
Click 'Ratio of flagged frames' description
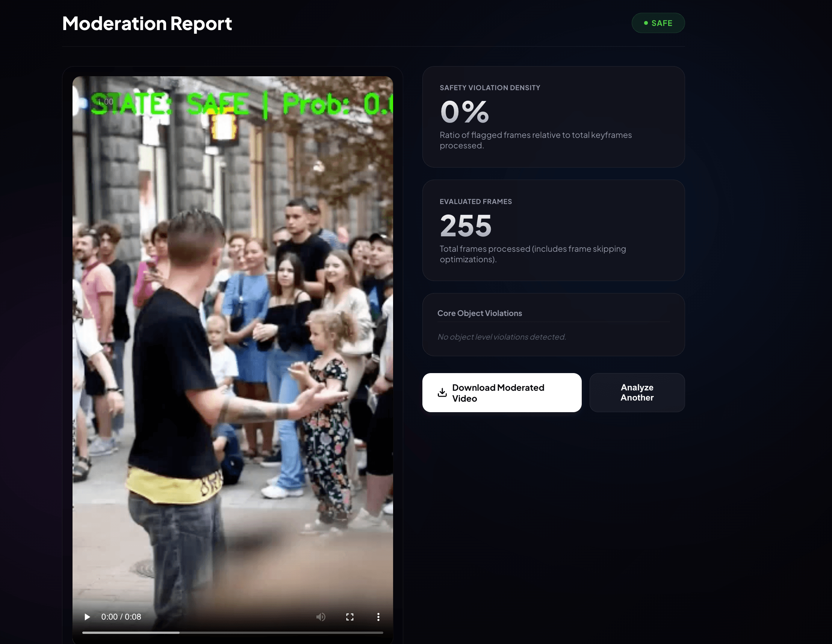point(536,140)
